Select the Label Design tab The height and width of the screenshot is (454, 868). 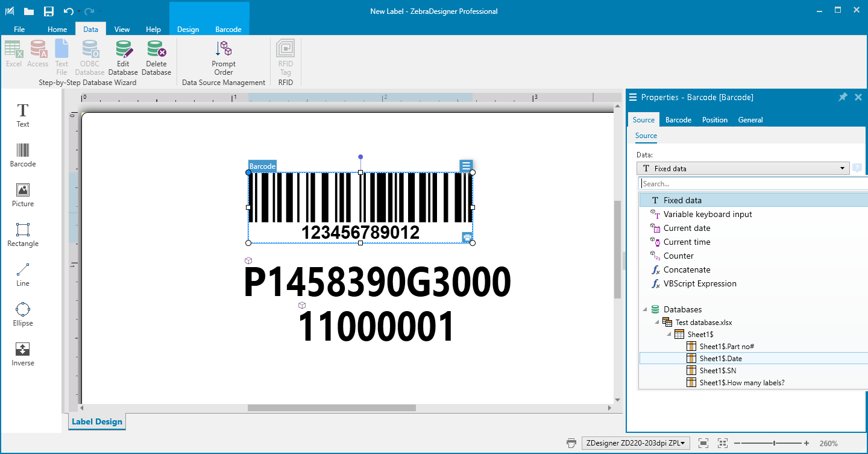tap(97, 422)
